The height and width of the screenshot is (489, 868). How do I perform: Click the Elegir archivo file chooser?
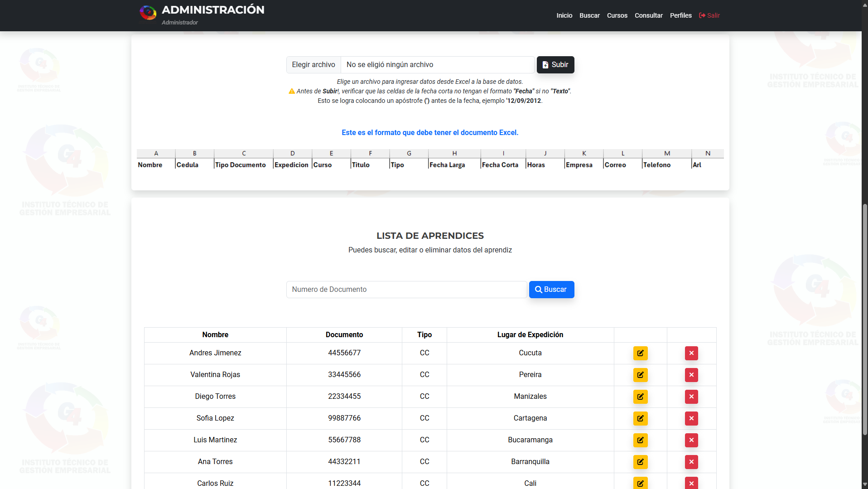click(x=313, y=65)
